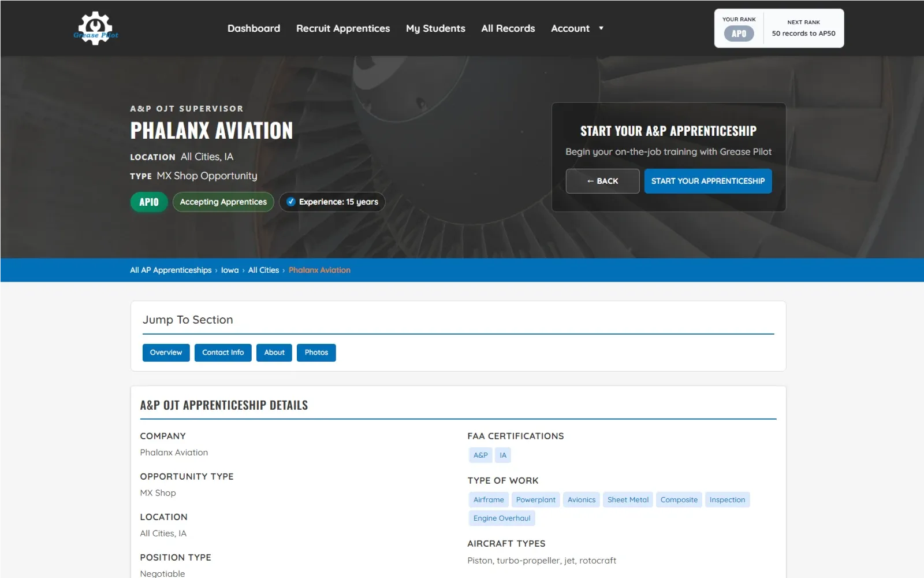Click the IA certification tag
The image size is (924, 578).
coord(503,455)
